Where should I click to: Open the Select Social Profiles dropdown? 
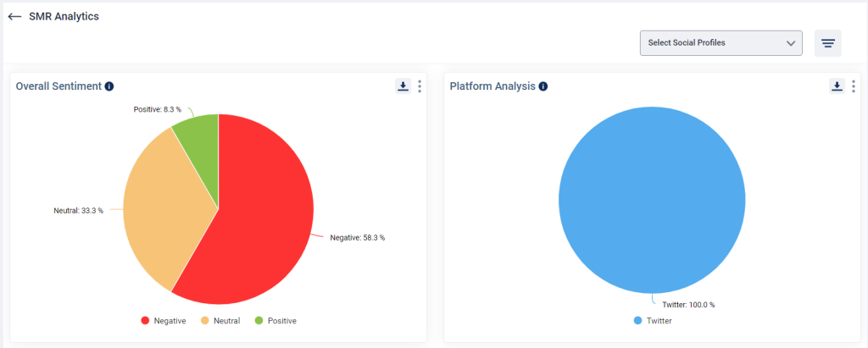click(721, 43)
